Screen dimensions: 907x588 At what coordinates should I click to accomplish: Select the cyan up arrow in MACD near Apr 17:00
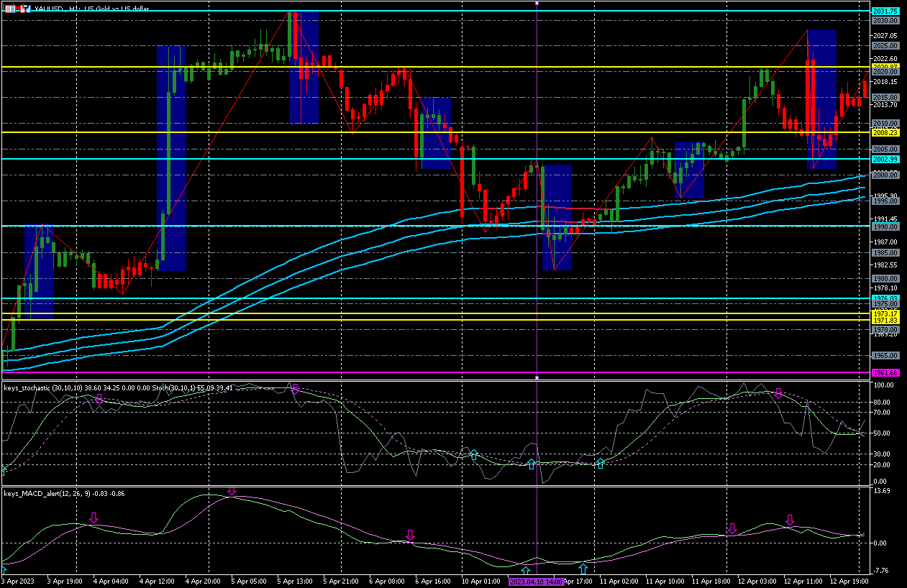(583, 570)
